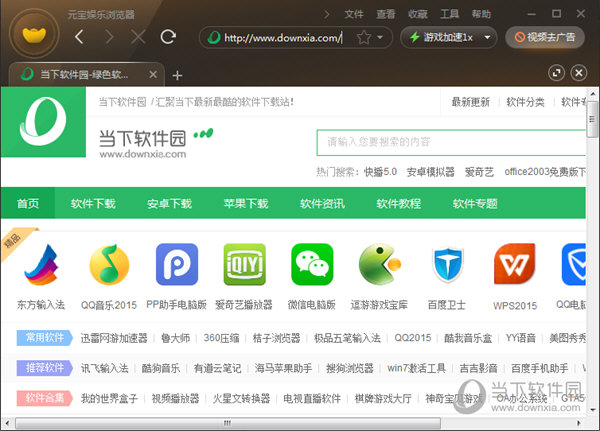Click hot search 快播5.0
600x431 pixels.
pyautogui.click(x=380, y=172)
